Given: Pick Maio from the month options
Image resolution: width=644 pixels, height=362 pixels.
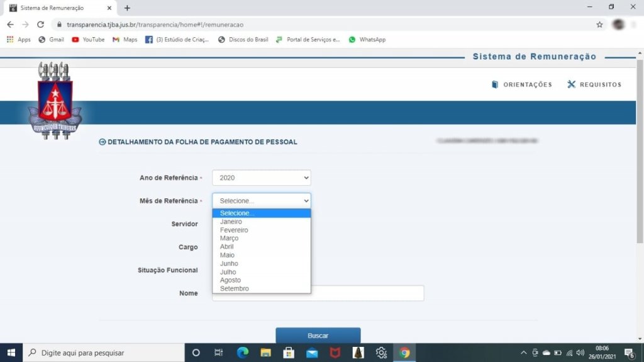Looking at the screenshot, I should coord(227,255).
